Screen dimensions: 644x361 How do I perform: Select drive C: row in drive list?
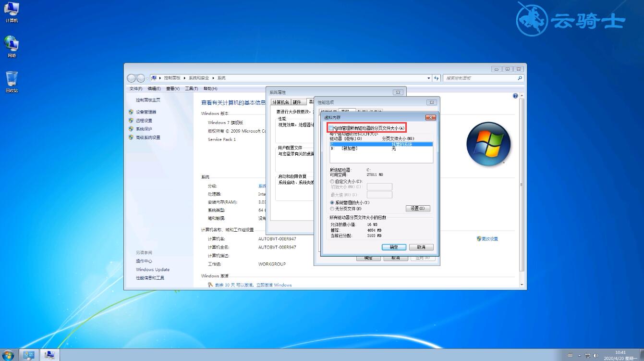(x=381, y=144)
